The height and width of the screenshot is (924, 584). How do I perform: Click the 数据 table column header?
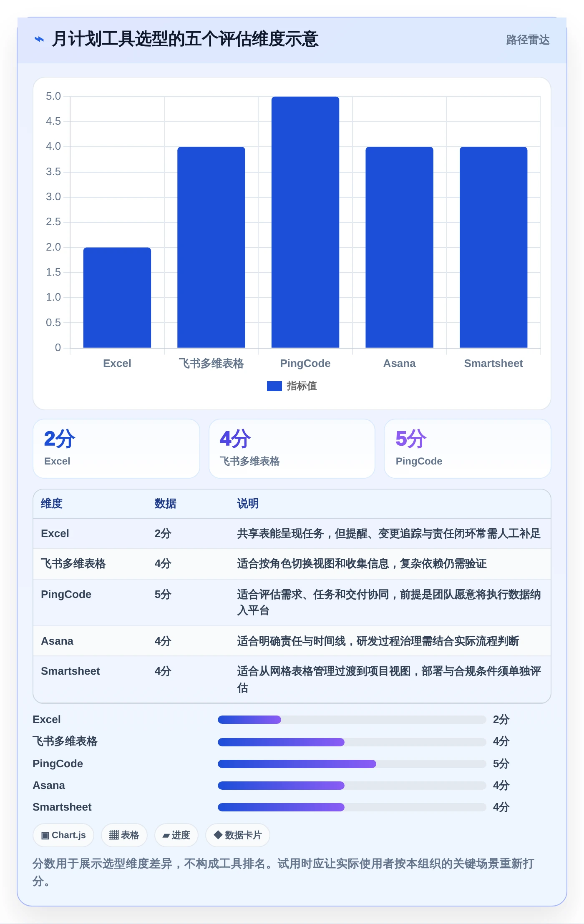[x=166, y=504]
